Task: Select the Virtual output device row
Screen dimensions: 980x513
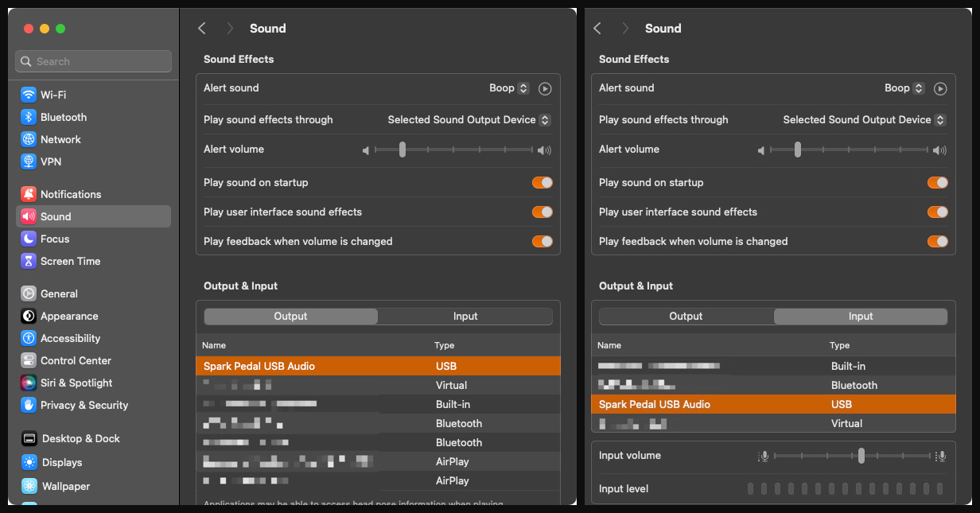Action: tap(379, 385)
